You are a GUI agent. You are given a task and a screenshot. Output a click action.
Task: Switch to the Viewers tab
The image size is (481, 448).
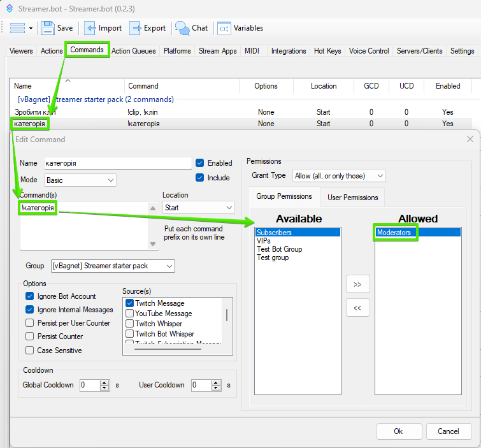[x=21, y=51]
